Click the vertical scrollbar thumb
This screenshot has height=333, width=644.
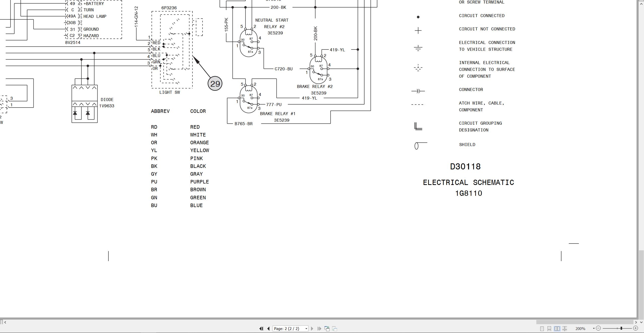click(x=641, y=285)
